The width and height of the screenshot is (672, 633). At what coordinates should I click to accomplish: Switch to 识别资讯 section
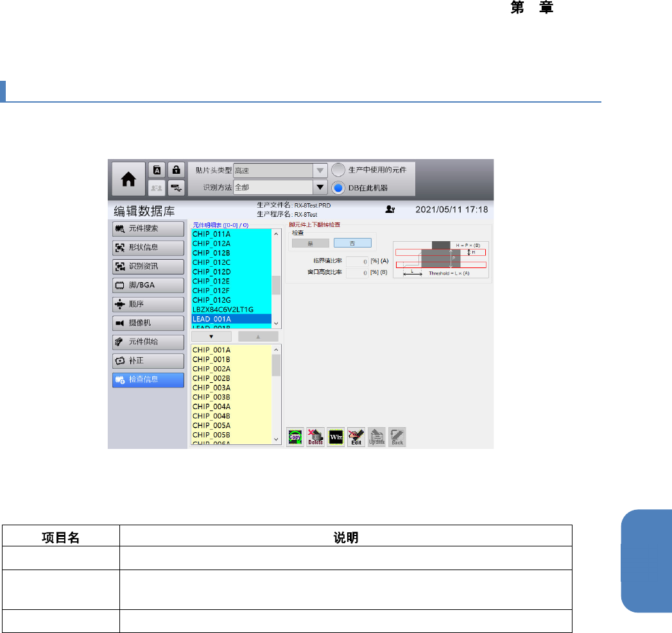point(148,266)
